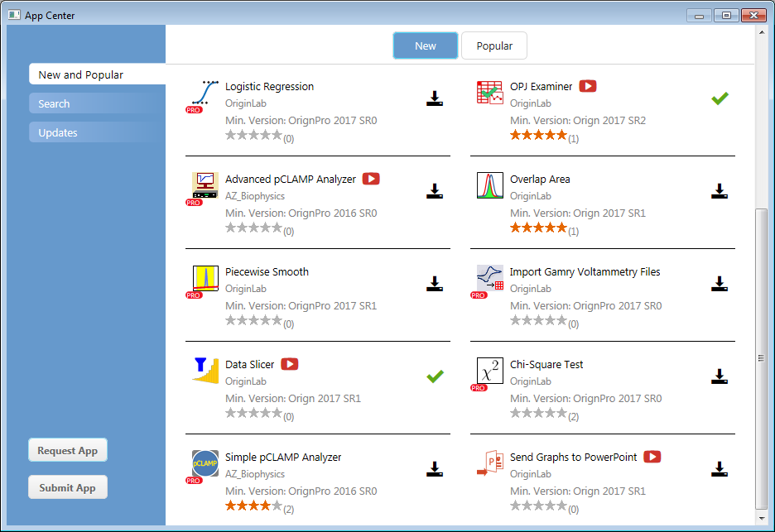This screenshot has height=532, width=775.
Task: Open the Simple pCLAMP Analyzer icon
Action: pyautogui.click(x=205, y=463)
